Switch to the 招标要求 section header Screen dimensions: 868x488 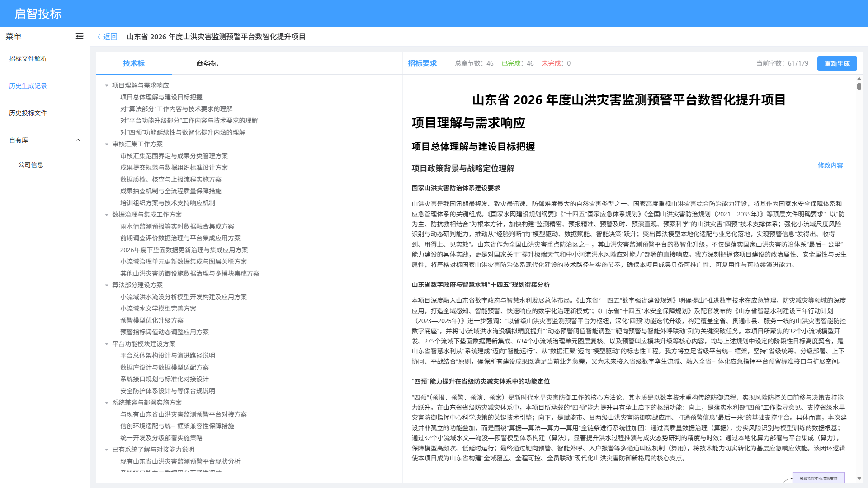[422, 63]
